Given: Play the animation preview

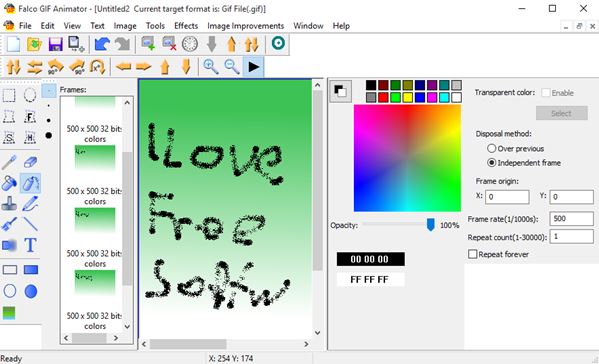Looking at the screenshot, I should [253, 67].
